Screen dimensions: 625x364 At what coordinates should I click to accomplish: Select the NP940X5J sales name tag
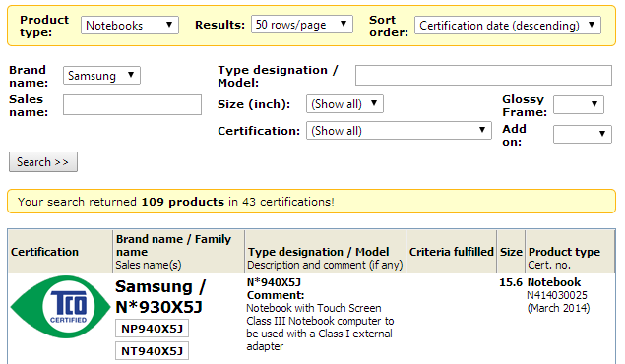[152, 329]
